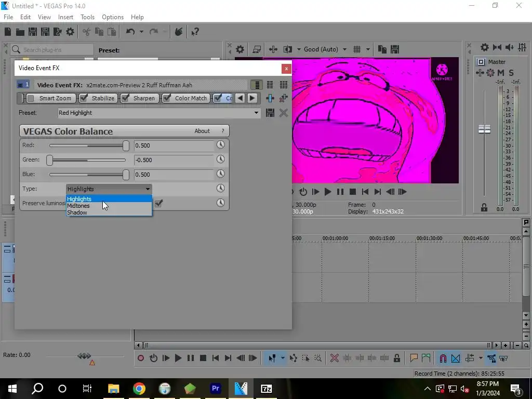This screenshot has height=399, width=532.
Task: Open the plug-in chain button
Action: tap(270, 98)
